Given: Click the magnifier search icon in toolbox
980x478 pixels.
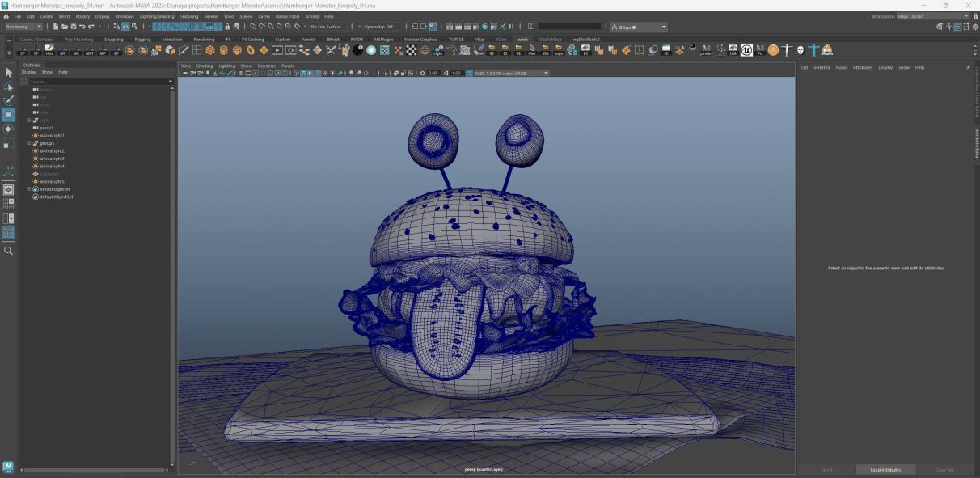Looking at the screenshot, I should [x=8, y=251].
